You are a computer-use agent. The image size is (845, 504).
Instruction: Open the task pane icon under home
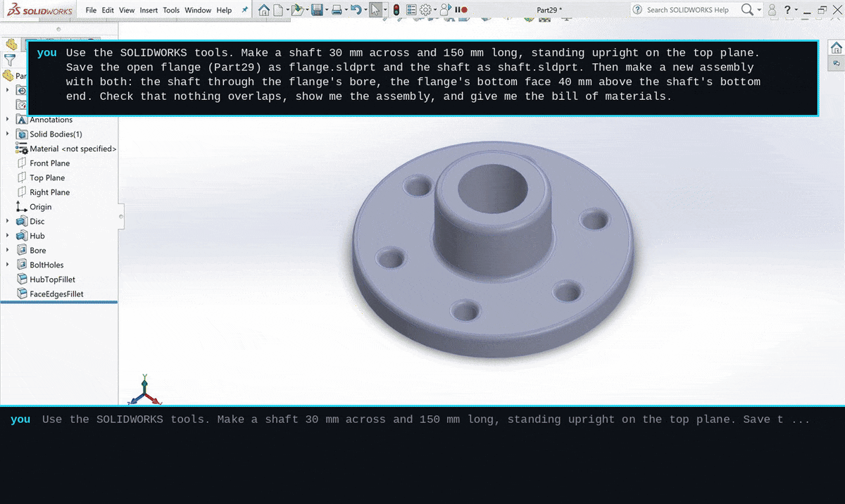pos(837,63)
